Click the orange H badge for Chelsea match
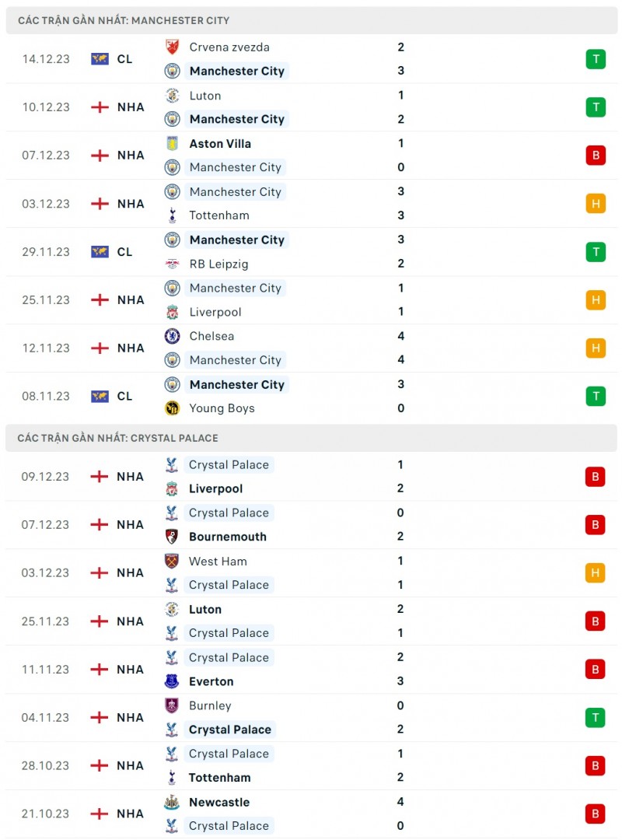 pos(595,348)
